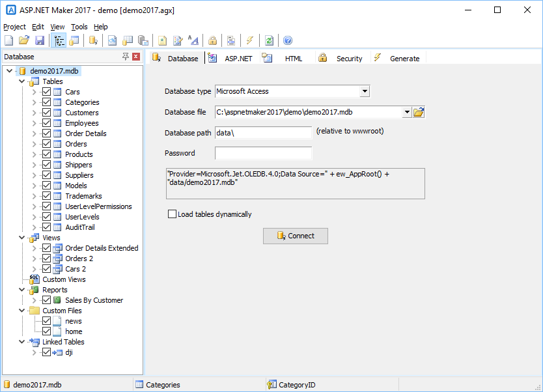Open the Edit menu
The height and width of the screenshot is (392, 543).
38,27
